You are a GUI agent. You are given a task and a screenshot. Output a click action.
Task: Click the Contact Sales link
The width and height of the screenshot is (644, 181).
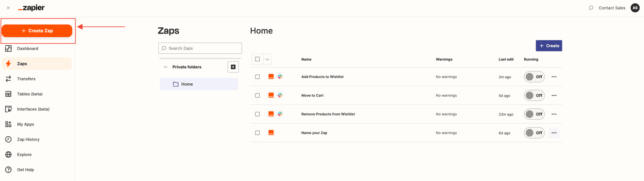pyautogui.click(x=612, y=8)
